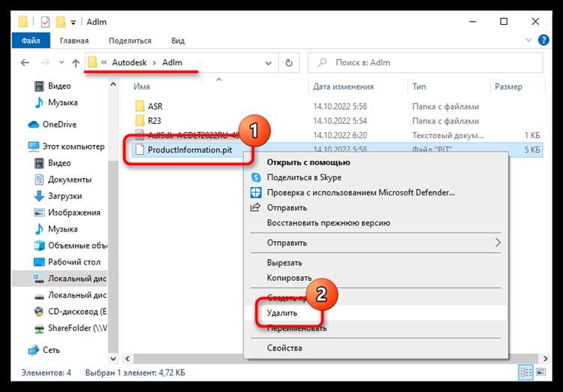Expand the address bar history dropdown
563x392 pixels.
click(268, 63)
